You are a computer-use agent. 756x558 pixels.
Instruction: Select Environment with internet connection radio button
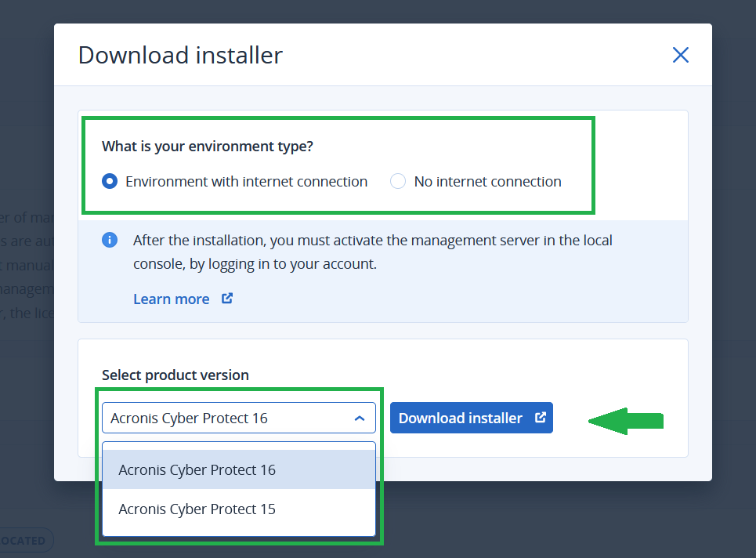point(110,181)
